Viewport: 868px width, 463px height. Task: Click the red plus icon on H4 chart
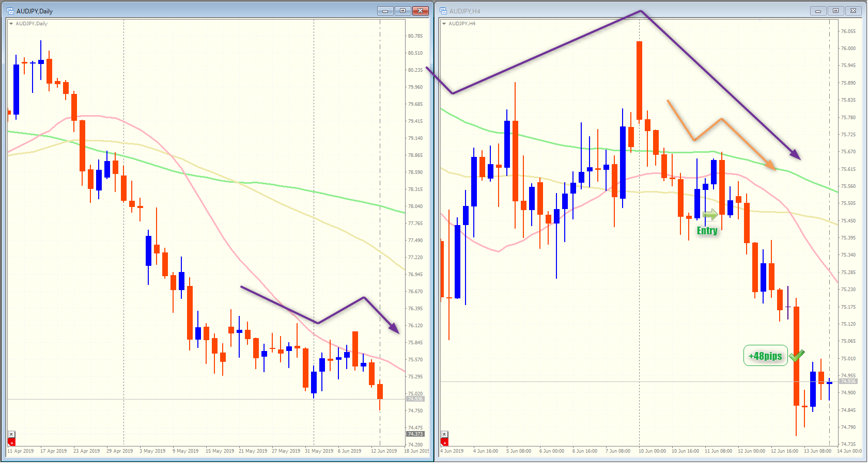pyautogui.click(x=444, y=442)
